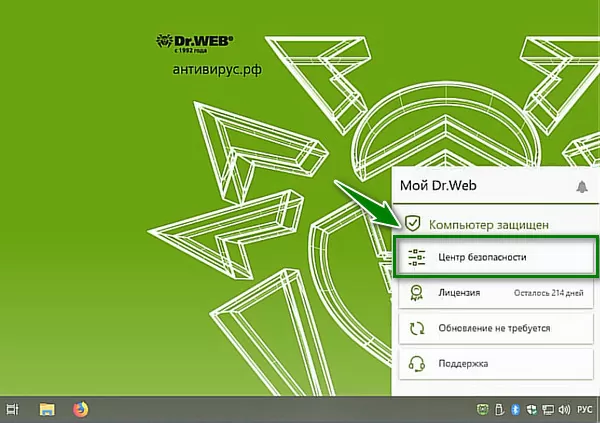
Task: Click the Dr.WEB logo on wallpaper
Action: pyautogui.click(x=194, y=42)
